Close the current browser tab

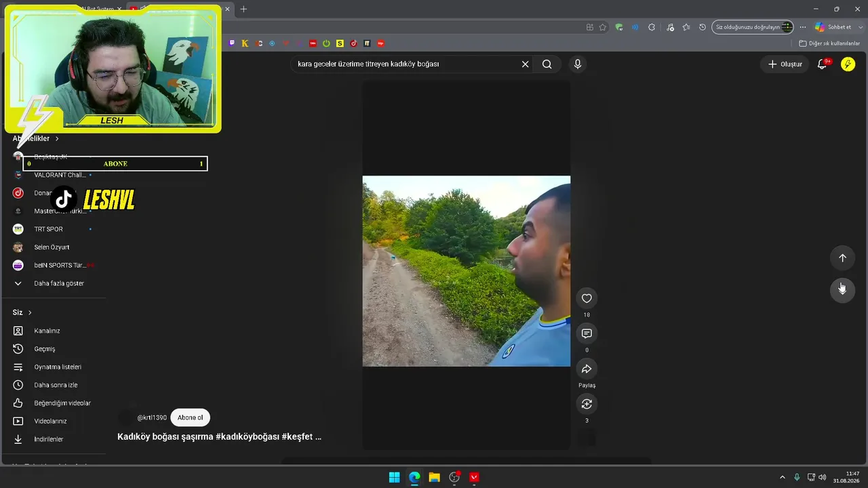(227, 9)
